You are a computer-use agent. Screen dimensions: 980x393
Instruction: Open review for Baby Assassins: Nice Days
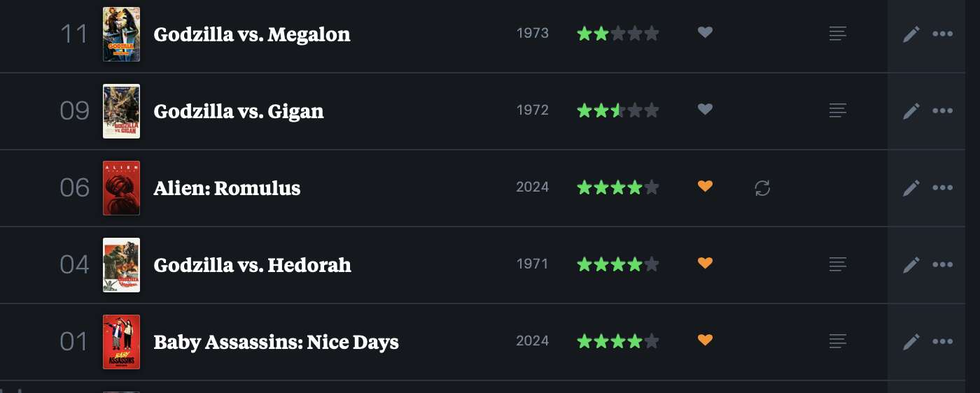click(838, 341)
